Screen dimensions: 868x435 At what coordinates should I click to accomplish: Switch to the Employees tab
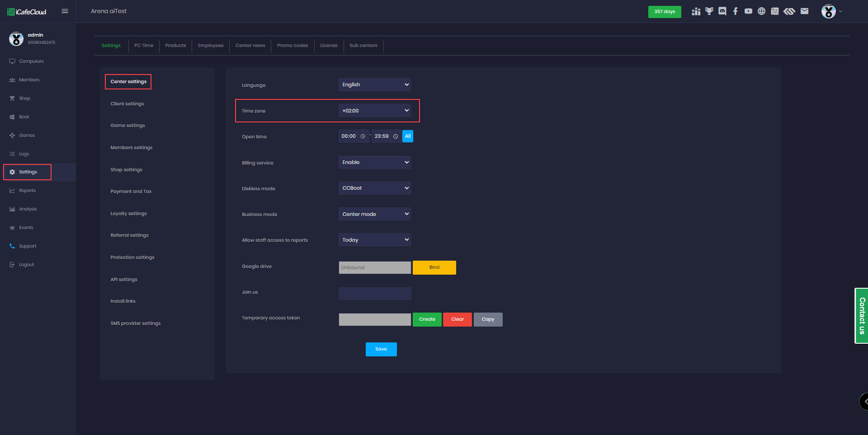(x=210, y=45)
